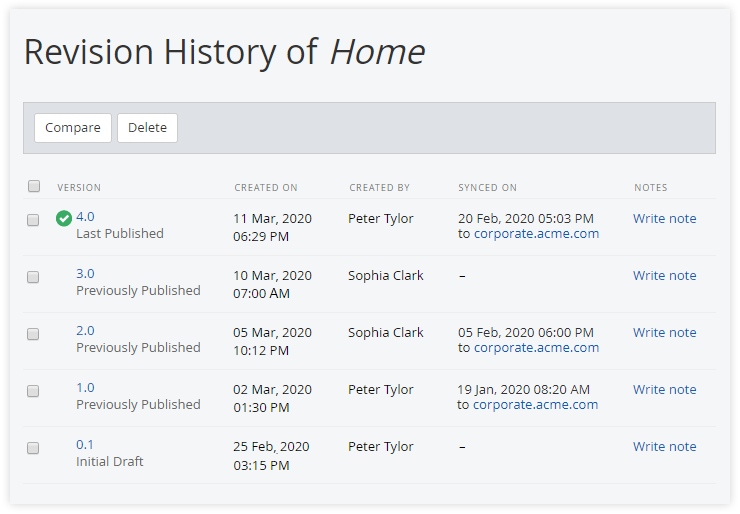The image size is (740, 514).
Task: Open version 4.0 link
Action: [85, 217]
